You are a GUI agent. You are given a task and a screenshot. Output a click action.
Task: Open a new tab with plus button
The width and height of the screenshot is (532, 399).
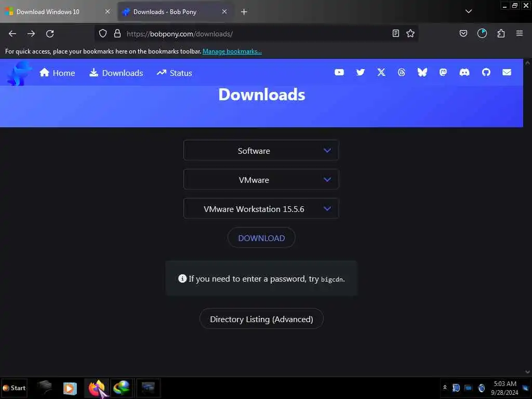tap(244, 11)
